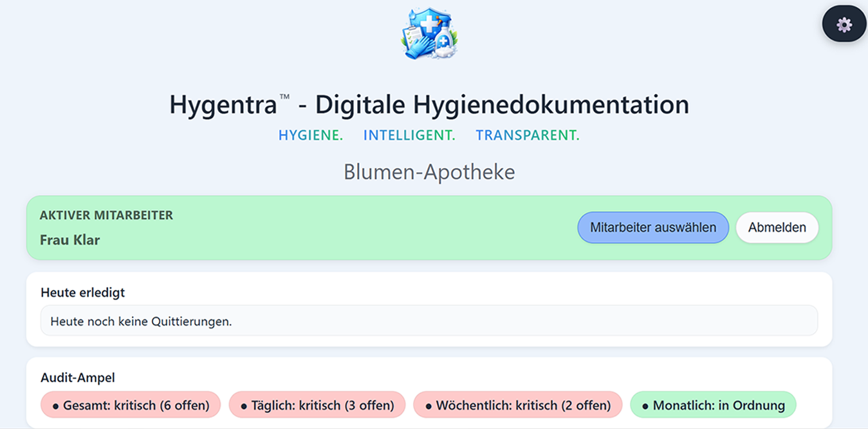Click the Mitarbeiter auswählen button

(x=653, y=227)
